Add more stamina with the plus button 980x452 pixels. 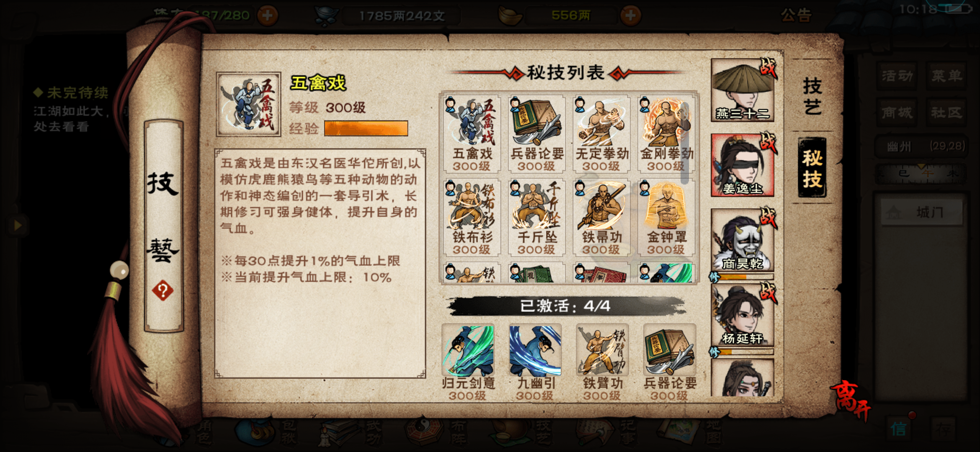point(268,16)
